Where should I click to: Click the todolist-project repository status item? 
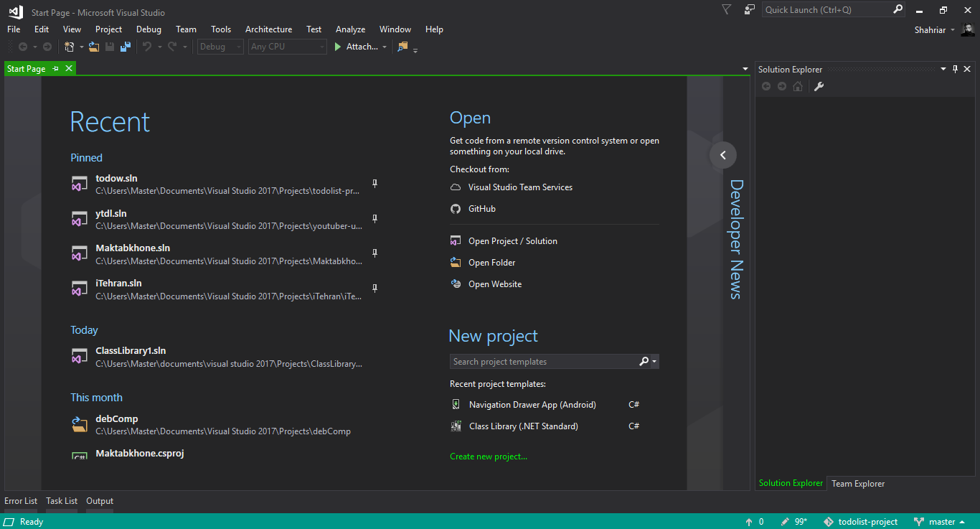(861, 522)
